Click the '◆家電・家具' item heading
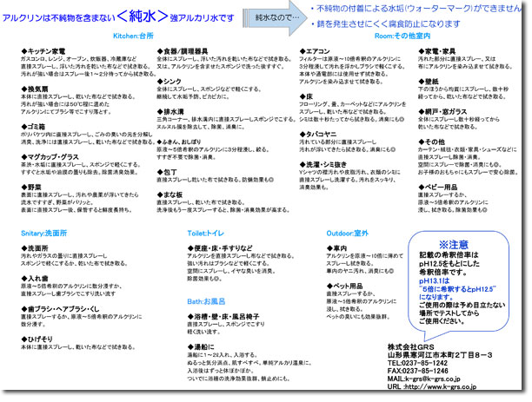The height and width of the screenshot is (402, 532). pos(436,51)
